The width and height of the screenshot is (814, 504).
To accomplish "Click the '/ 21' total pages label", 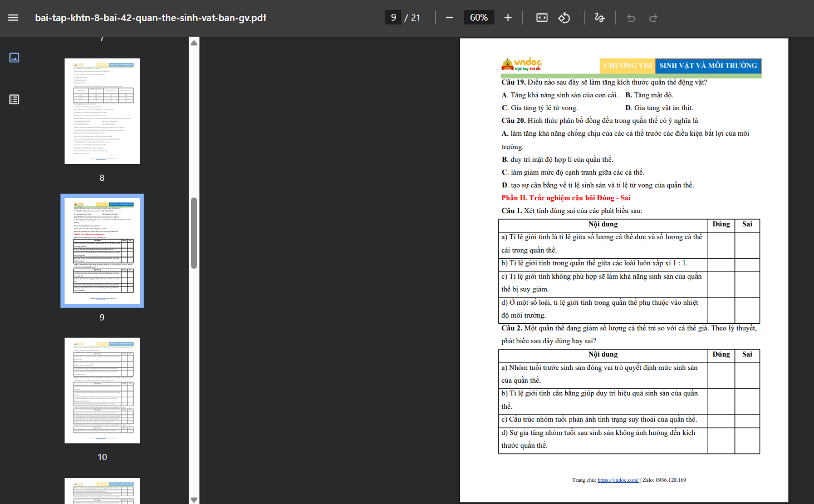I will point(413,18).
